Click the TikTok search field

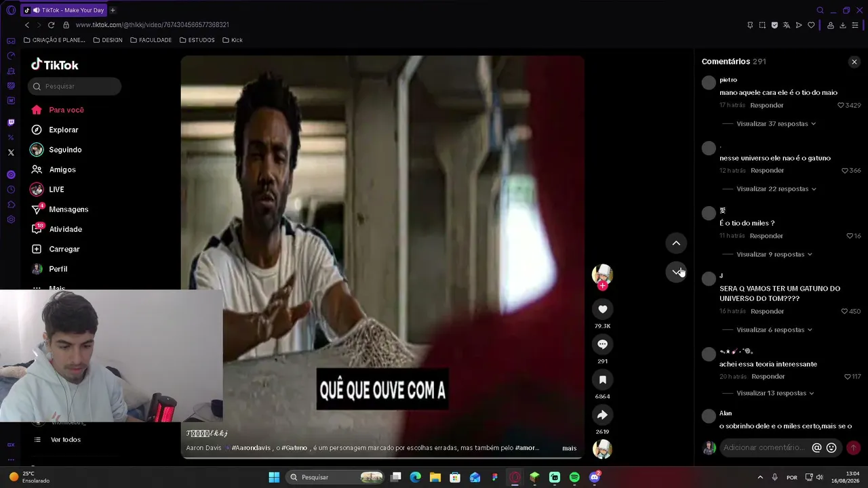(x=75, y=86)
